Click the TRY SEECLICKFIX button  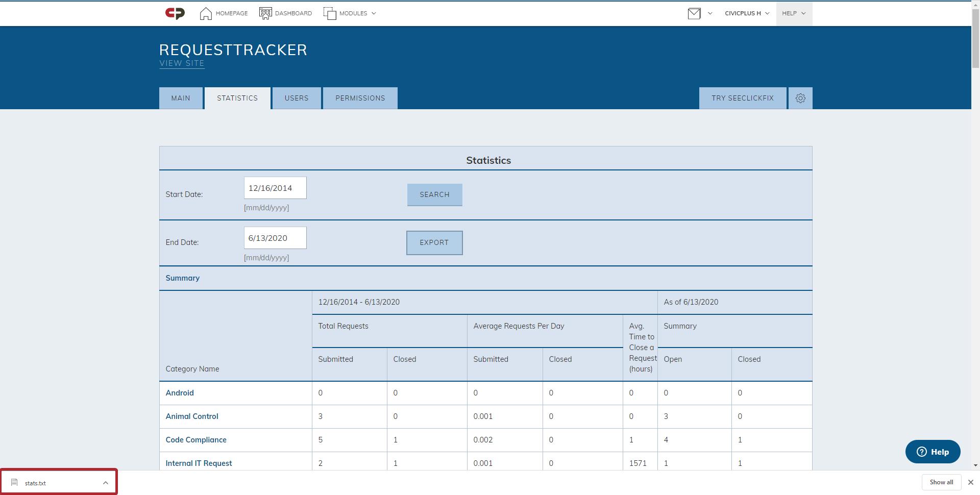(x=743, y=98)
